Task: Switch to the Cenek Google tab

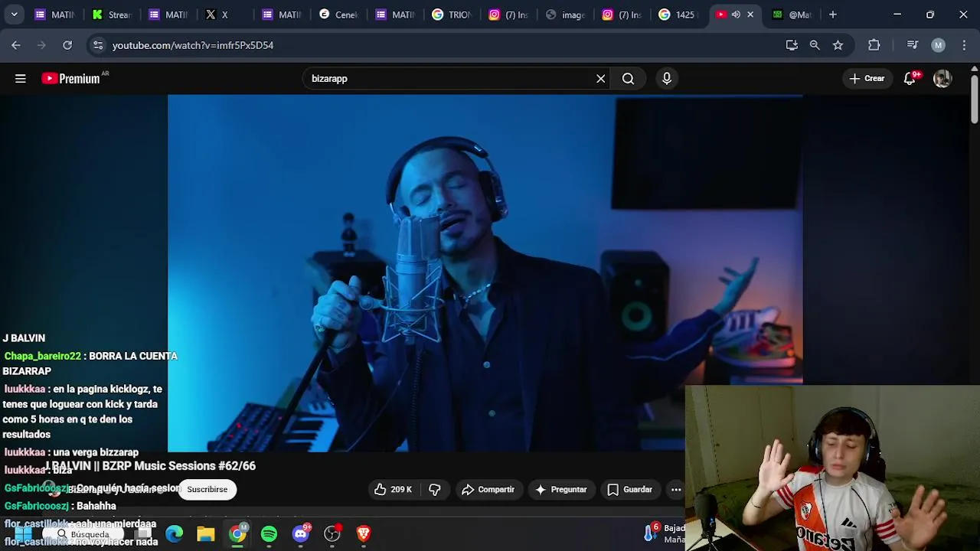Action: coord(338,15)
